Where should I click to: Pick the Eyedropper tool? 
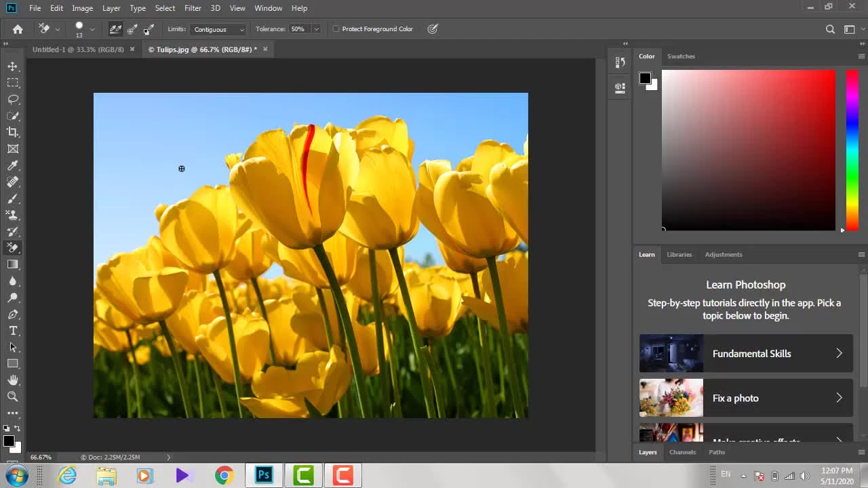[13, 165]
